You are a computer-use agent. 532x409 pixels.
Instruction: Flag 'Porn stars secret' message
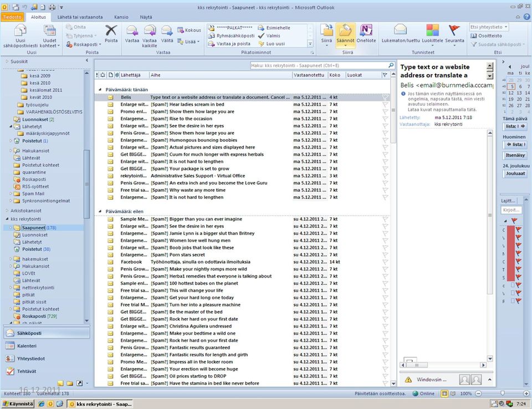[x=385, y=255]
